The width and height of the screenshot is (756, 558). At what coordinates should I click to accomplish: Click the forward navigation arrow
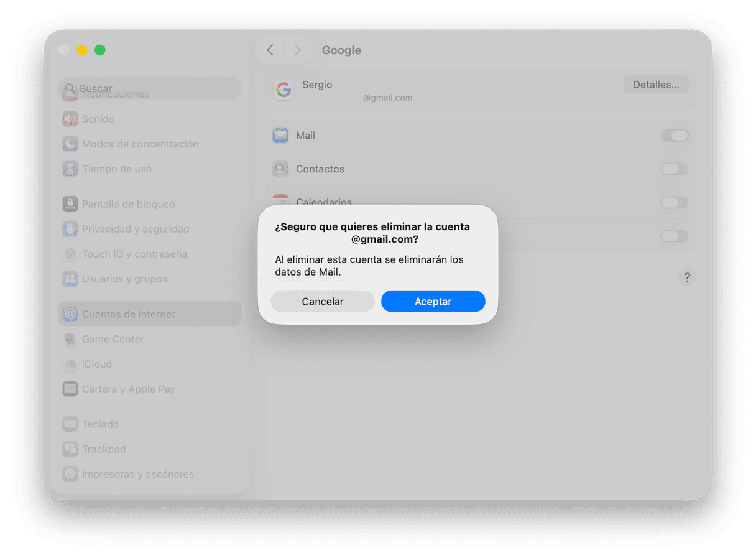pos(298,50)
